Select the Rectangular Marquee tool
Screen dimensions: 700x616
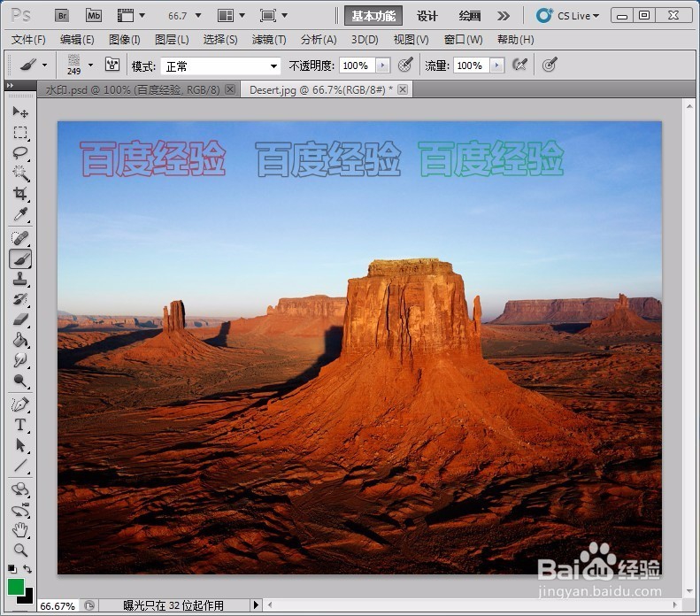(x=20, y=133)
